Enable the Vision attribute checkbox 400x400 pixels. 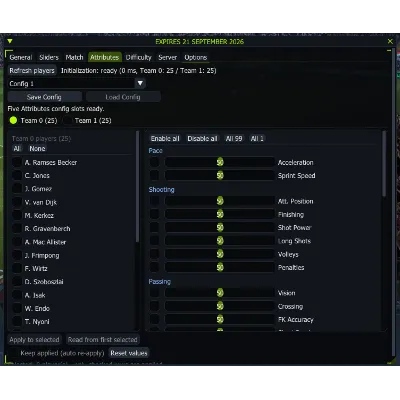coord(154,293)
